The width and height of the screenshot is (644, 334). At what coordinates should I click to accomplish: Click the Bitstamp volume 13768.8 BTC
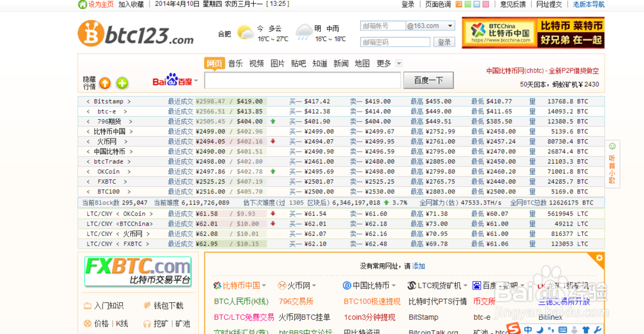pyautogui.click(x=567, y=101)
